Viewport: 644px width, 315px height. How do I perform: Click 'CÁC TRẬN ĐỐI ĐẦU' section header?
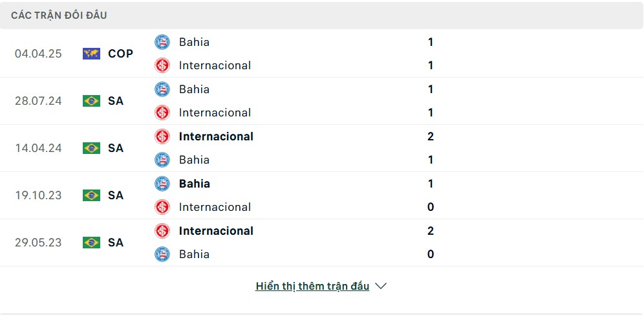pos(59,16)
